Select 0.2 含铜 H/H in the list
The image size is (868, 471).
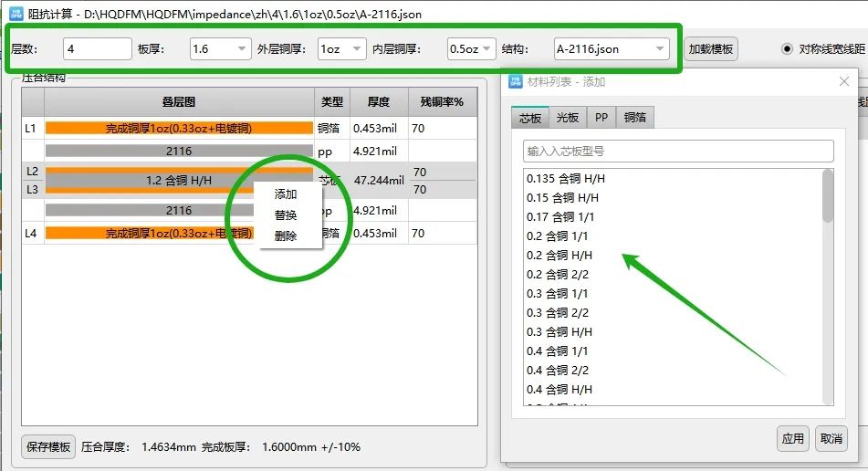[559, 256]
